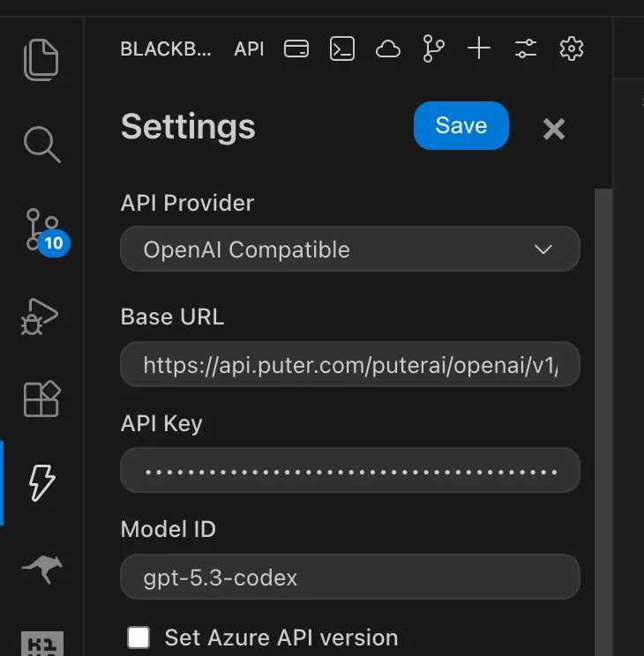This screenshot has width=644, height=656.
Task: Open the API Provider dropdown
Action: pyautogui.click(x=350, y=249)
